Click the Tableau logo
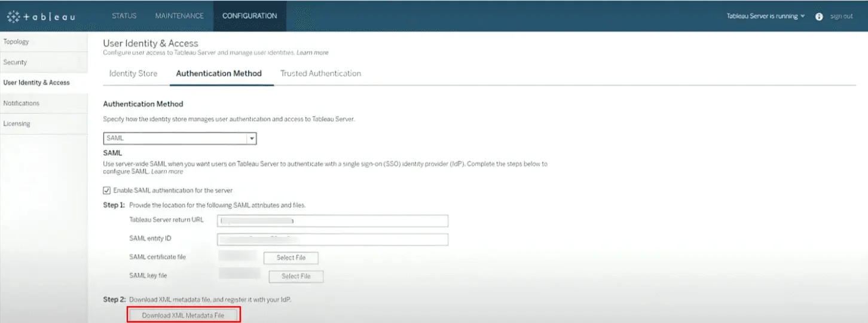 click(41, 16)
